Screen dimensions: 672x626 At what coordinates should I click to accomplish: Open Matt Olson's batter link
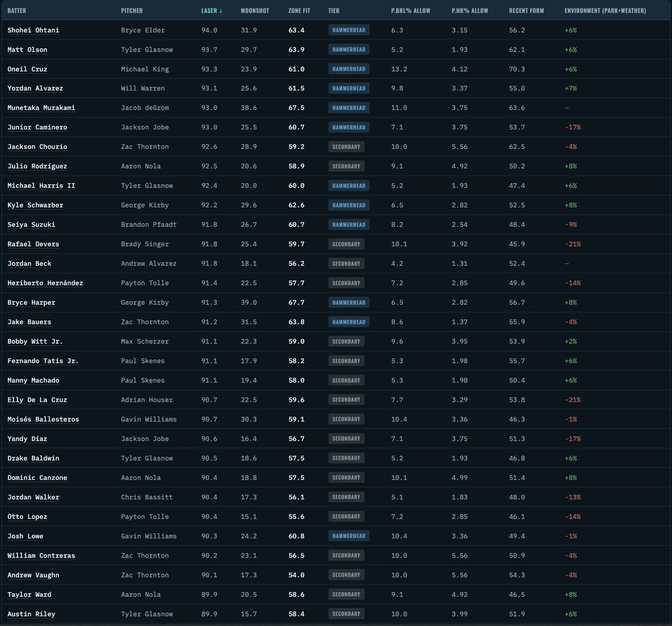pyautogui.click(x=27, y=50)
